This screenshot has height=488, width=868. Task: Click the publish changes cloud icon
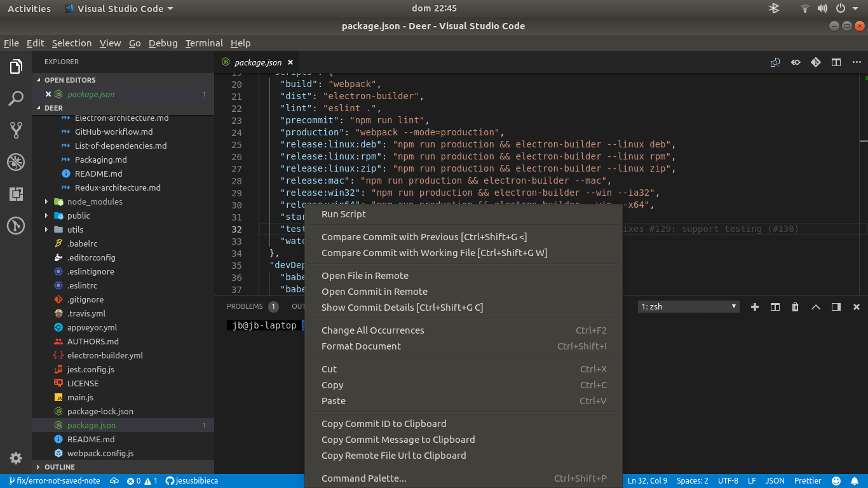114,481
